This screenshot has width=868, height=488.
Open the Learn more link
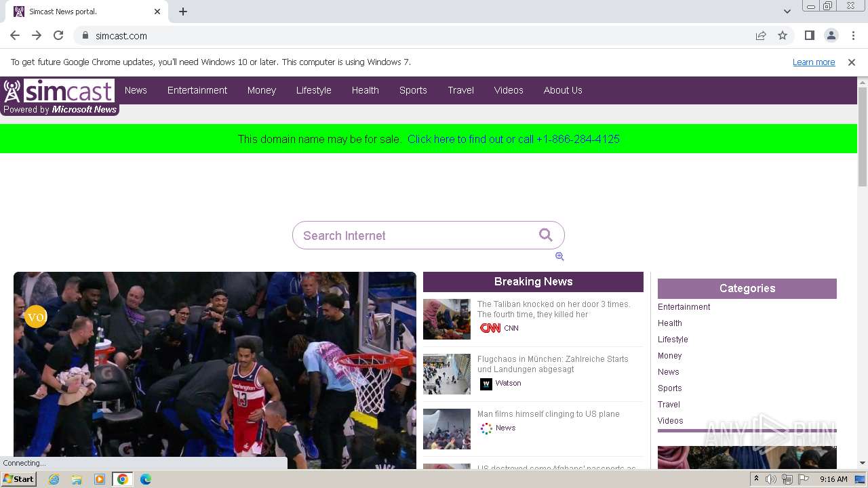[814, 62]
